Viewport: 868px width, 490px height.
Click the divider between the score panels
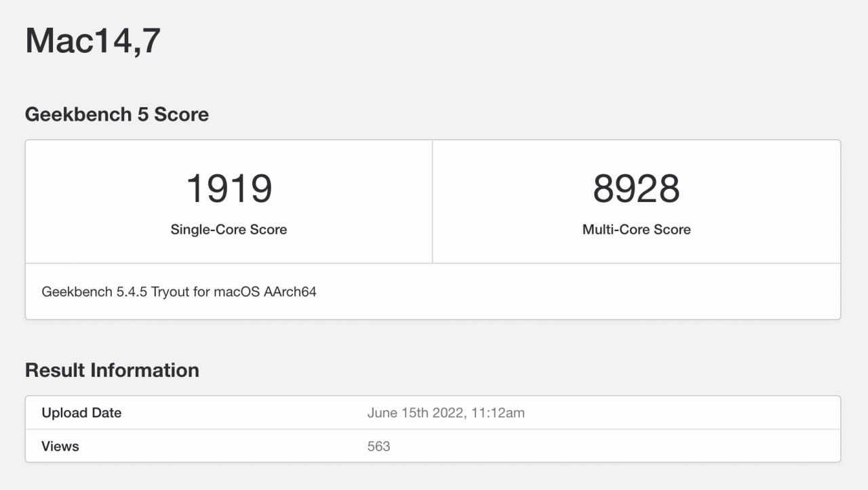click(433, 201)
